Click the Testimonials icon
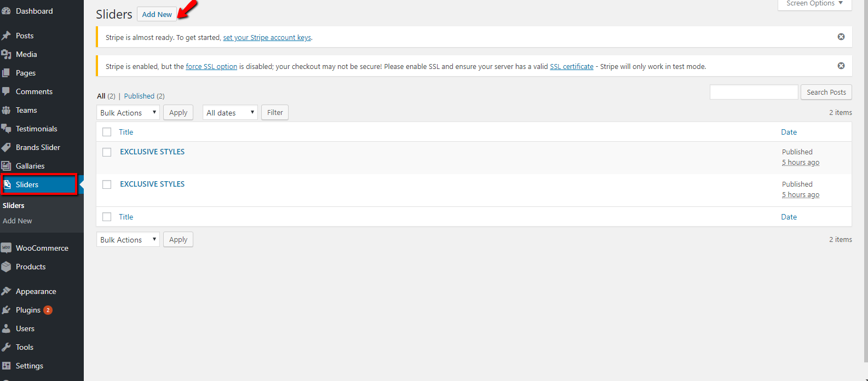The height and width of the screenshot is (381, 868). (x=6, y=129)
